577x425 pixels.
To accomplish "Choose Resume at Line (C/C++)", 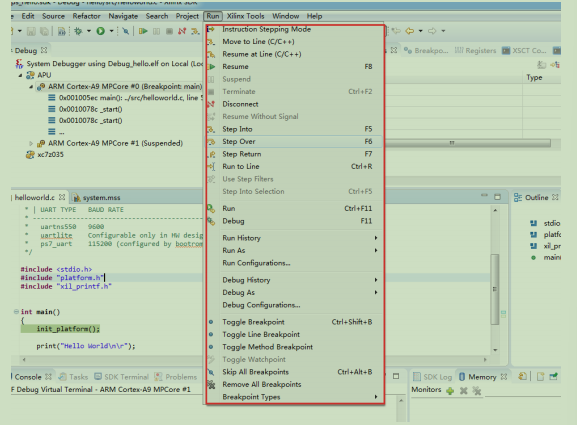I will (294, 54).
